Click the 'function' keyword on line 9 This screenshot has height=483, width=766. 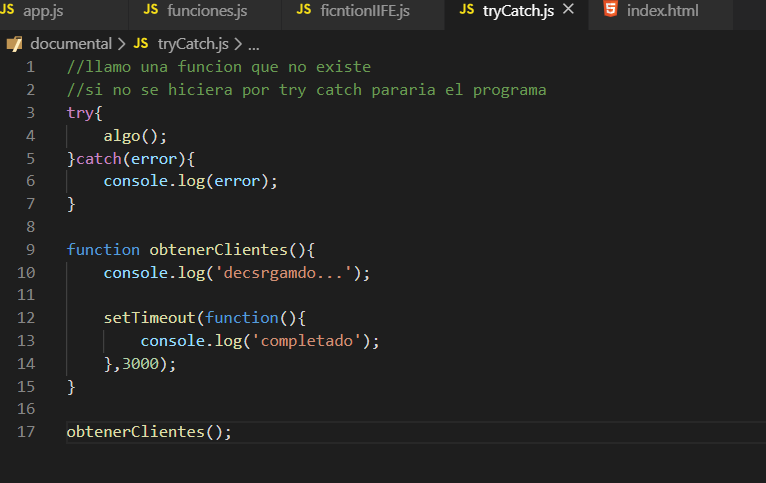[104, 250]
